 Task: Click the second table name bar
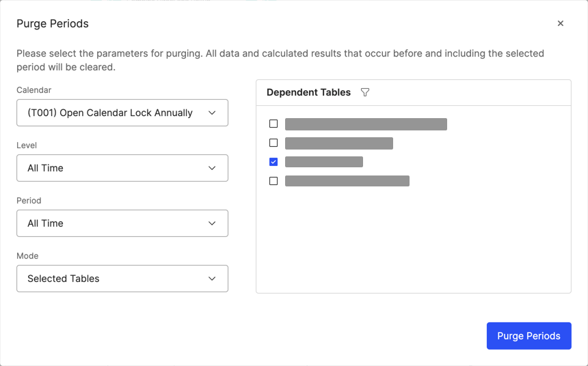[338, 143]
